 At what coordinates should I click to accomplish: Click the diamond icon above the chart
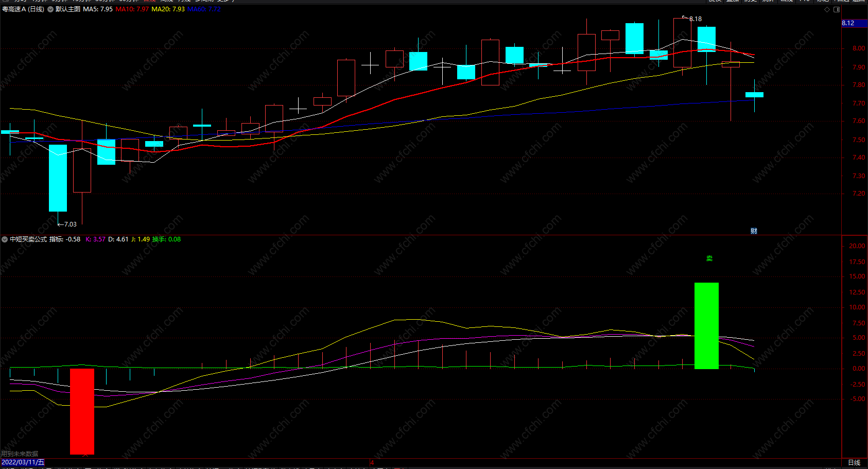pyautogui.click(x=827, y=9)
